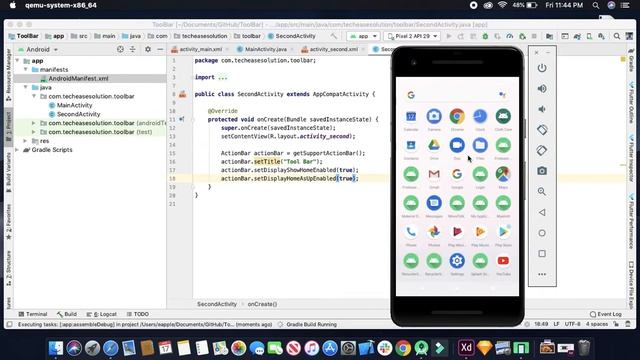Expand the com.techeasesolution.toolbar (test) package
This screenshot has height=360, width=640.
34,132
